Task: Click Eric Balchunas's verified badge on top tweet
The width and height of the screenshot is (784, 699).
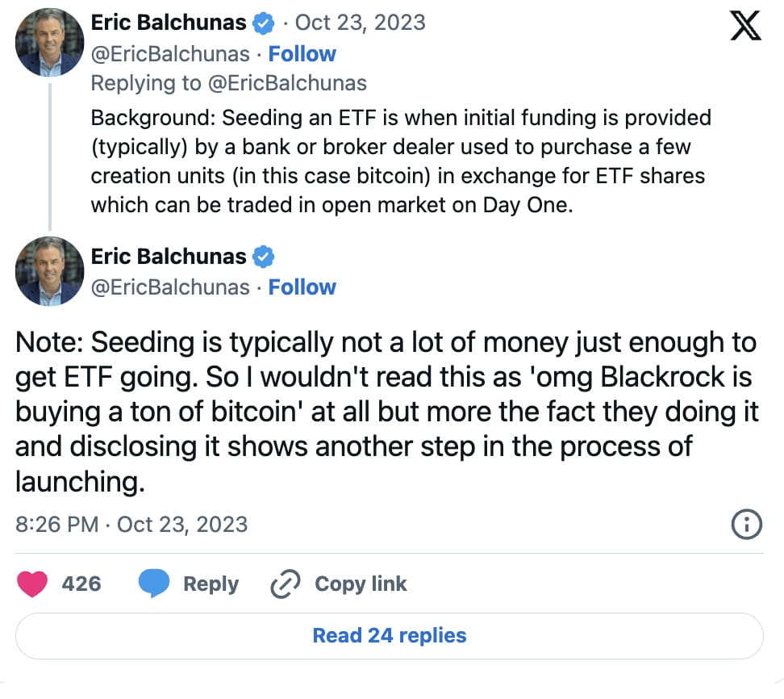Action: coord(261,22)
